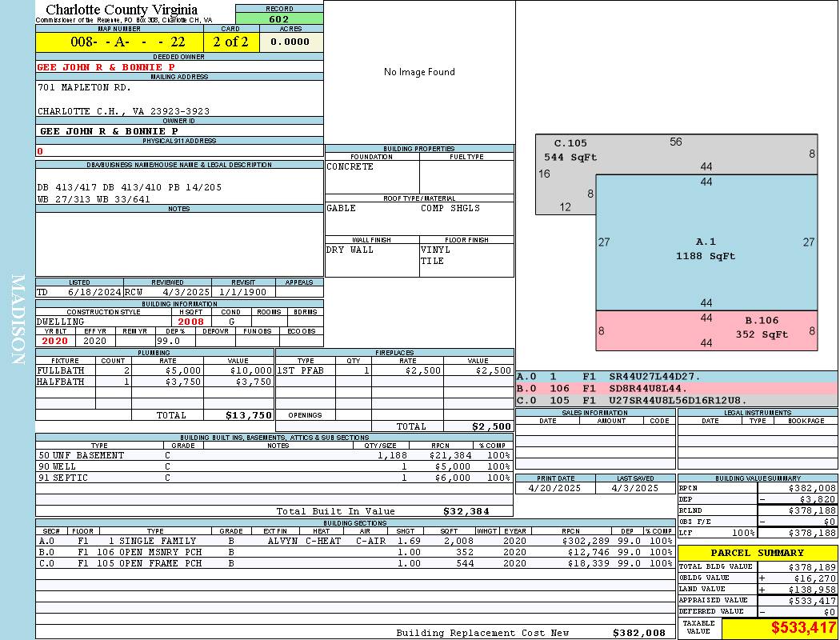The height and width of the screenshot is (640, 840).
Task: Click the green record number 602 field
Action: 279,19
